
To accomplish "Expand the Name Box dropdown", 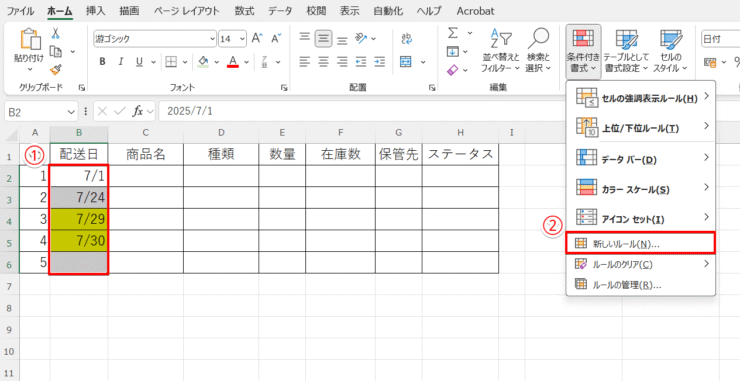I will pyautogui.click(x=71, y=112).
